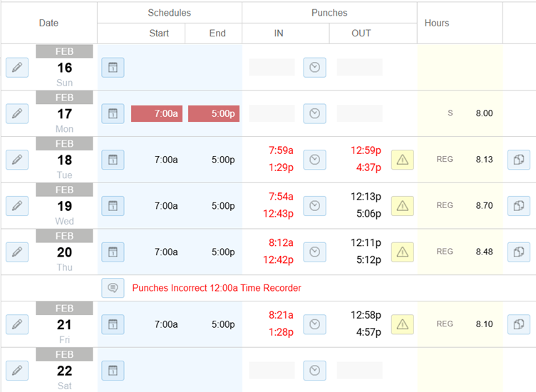Click the edit pencil for Feb 19
Image resolution: width=536 pixels, height=392 pixels.
(17, 206)
